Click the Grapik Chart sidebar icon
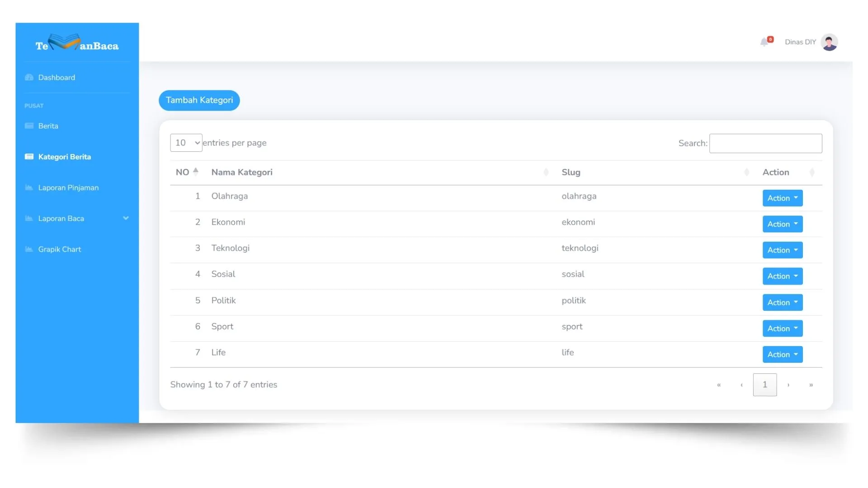Viewport: 868px width, 488px height. 29,249
